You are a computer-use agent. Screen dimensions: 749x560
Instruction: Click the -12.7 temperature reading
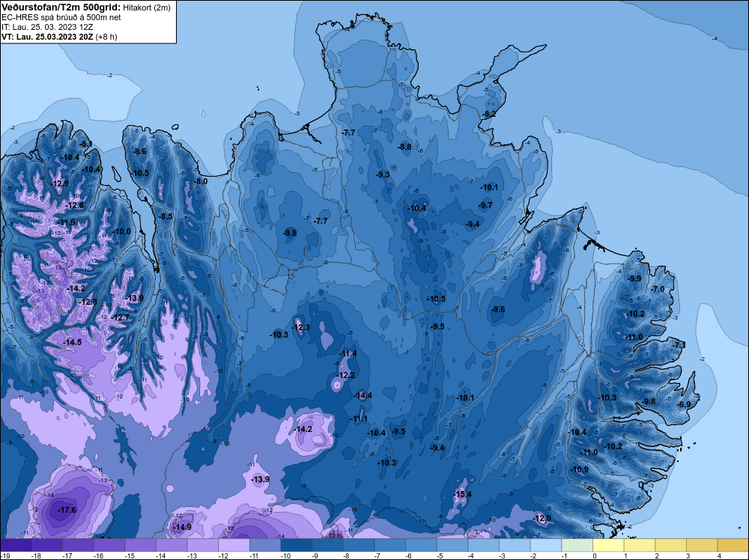click(x=121, y=317)
